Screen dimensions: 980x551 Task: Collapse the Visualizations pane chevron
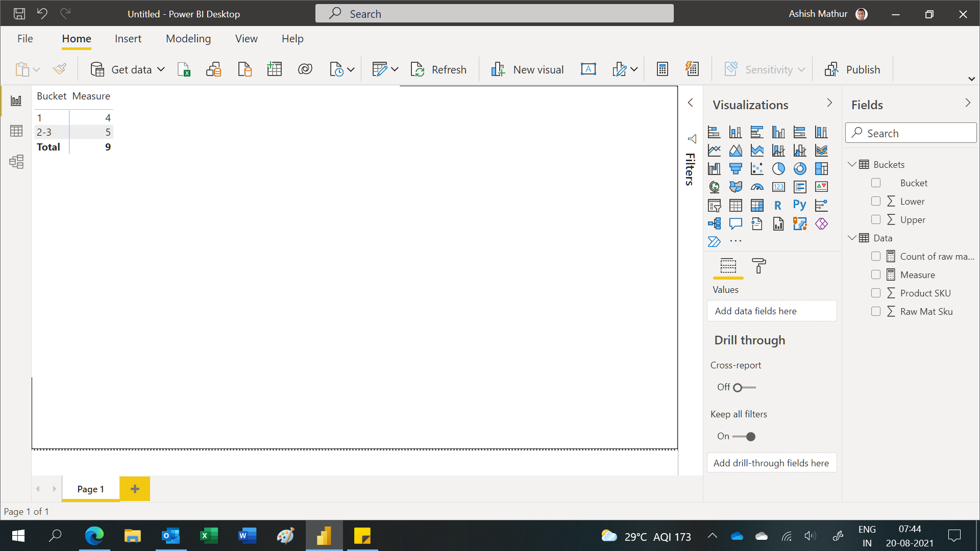pyautogui.click(x=829, y=103)
